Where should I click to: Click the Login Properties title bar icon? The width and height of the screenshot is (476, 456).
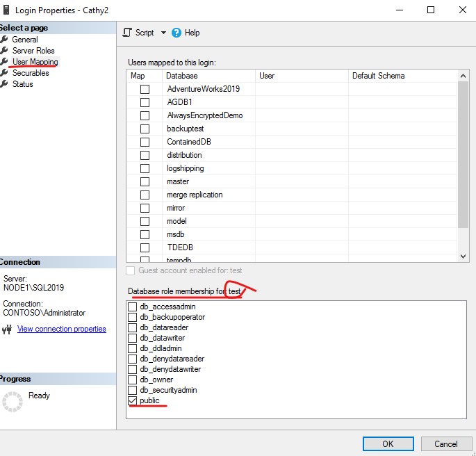coord(6,10)
